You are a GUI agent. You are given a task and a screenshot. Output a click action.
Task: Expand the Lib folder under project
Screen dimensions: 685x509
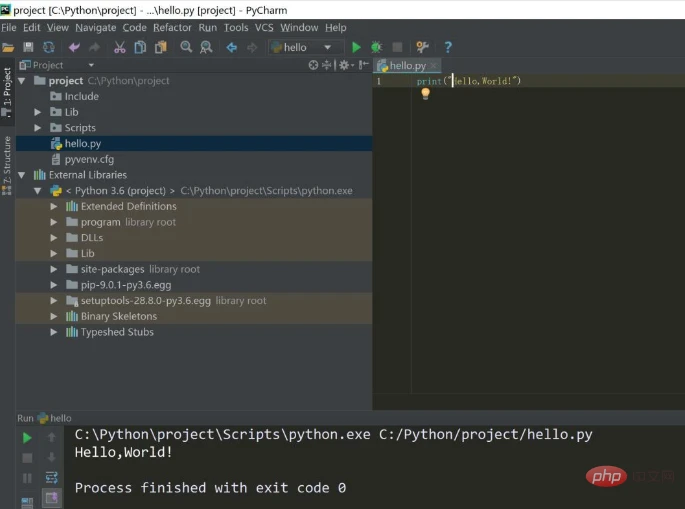pyautogui.click(x=38, y=112)
